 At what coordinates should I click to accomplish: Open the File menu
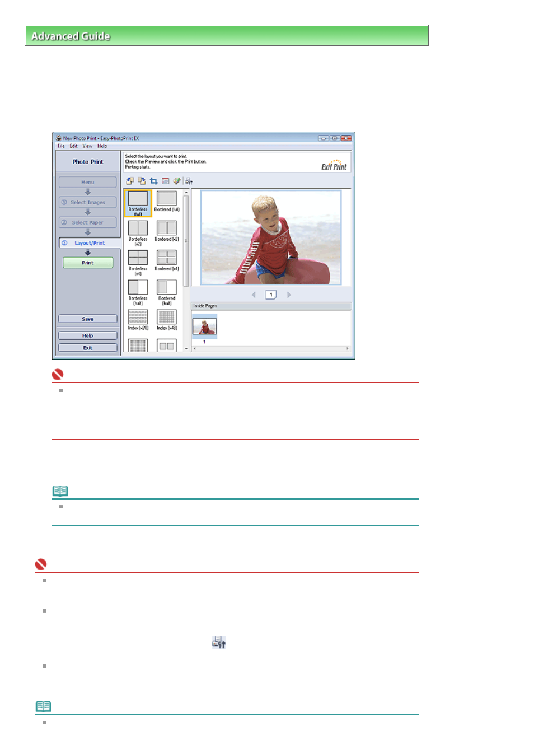point(61,146)
